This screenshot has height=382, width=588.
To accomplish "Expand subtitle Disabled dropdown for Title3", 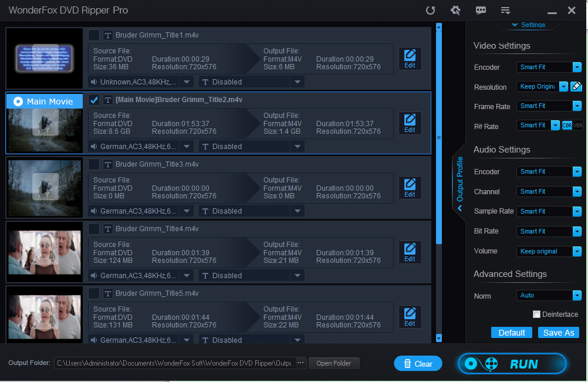I will click(x=298, y=211).
